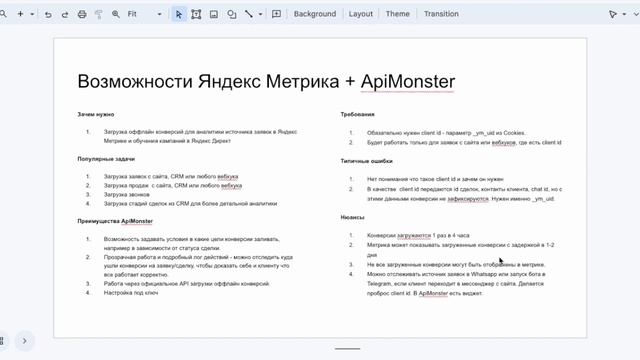The image size is (640, 360).
Task: Print the presentation
Action: coord(82,14)
